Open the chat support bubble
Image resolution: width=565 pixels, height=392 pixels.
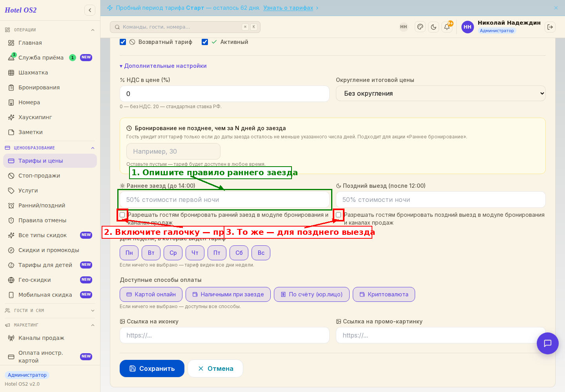pyautogui.click(x=548, y=343)
